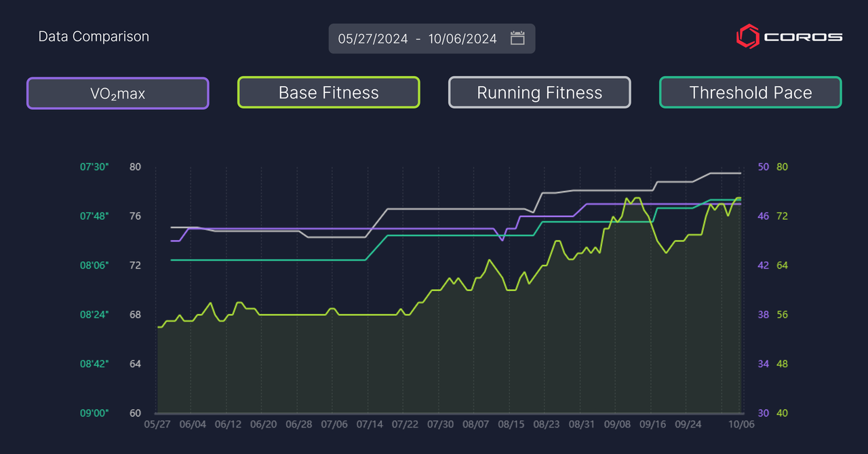Viewport: 868px width, 454px height.
Task: Click the 07'30" threshold pace axis label
Action: point(94,167)
